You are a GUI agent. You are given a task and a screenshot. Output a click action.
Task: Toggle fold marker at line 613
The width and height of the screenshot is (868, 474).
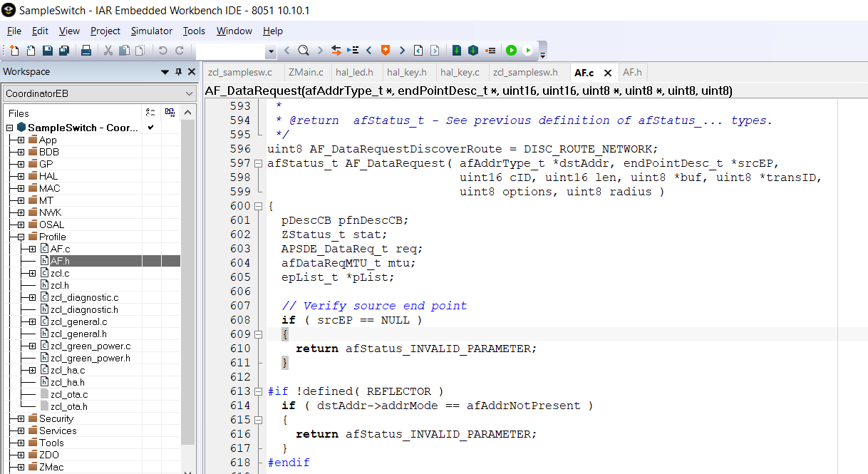point(258,391)
